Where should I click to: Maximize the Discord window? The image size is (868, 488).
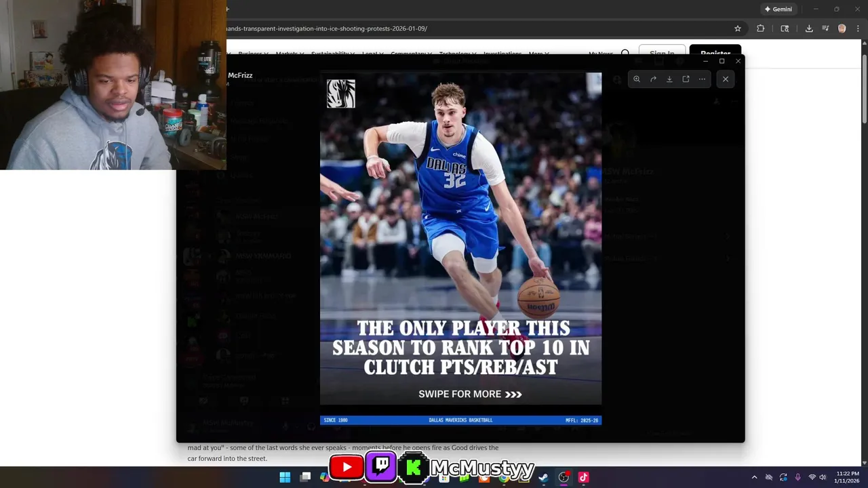(722, 61)
